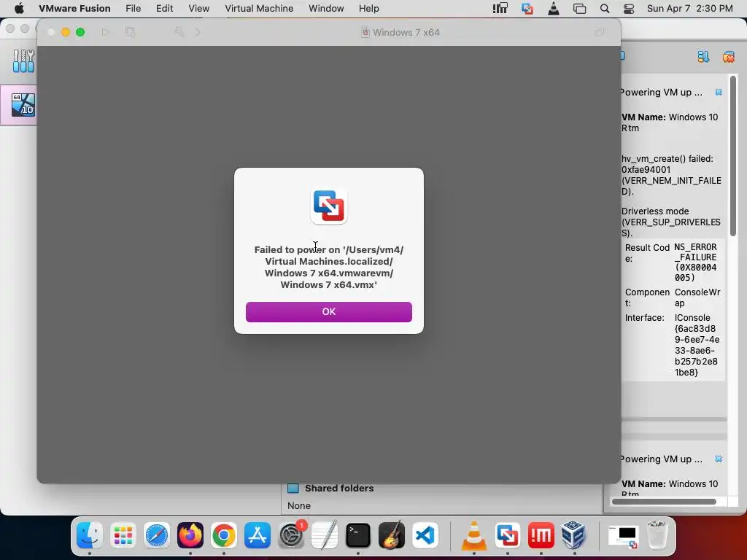This screenshot has height=560, width=747.
Task: Click the VirtualBox orange notification center icon
Action: [x=729, y=57]
